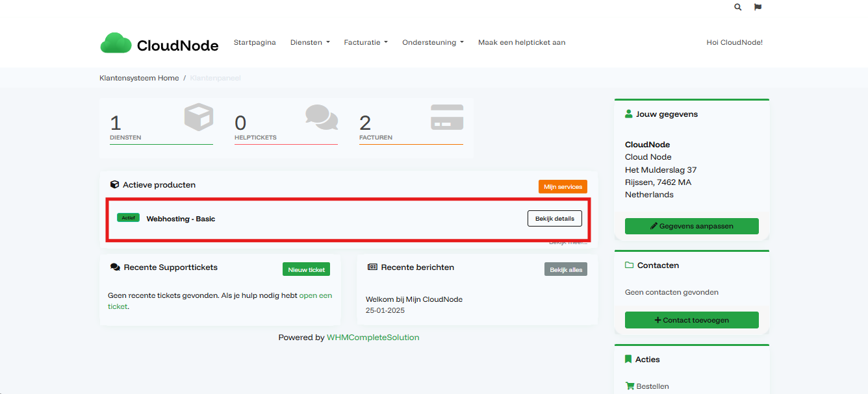Click the HELPTICKETS label under the 0 count
Image resolution: width=868 pixels, height=394 pixels.
click(x=255, y=138)
